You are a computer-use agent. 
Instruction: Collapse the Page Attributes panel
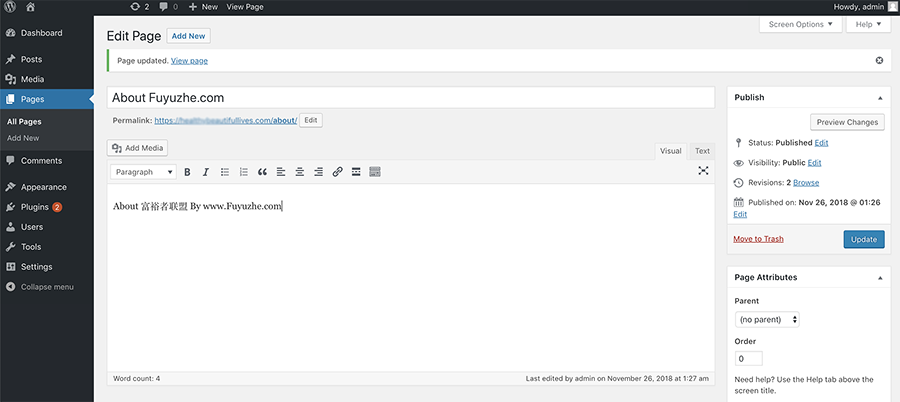880,278
